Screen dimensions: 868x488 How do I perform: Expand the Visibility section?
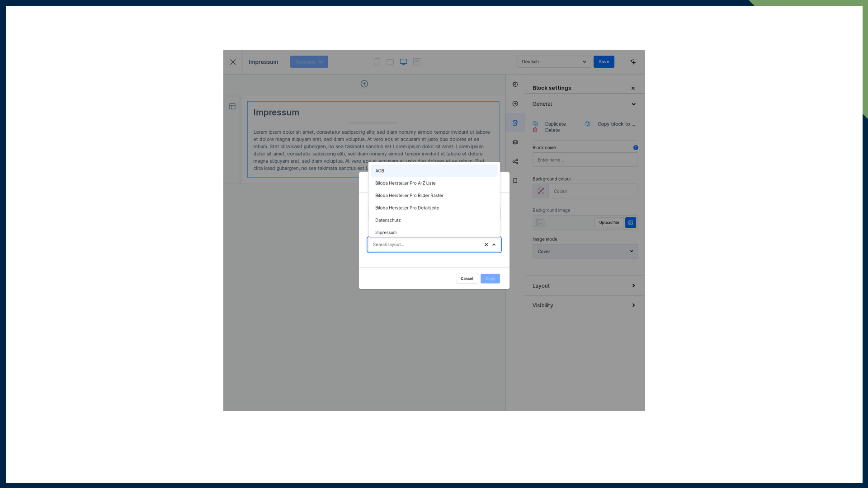(585, 305)
